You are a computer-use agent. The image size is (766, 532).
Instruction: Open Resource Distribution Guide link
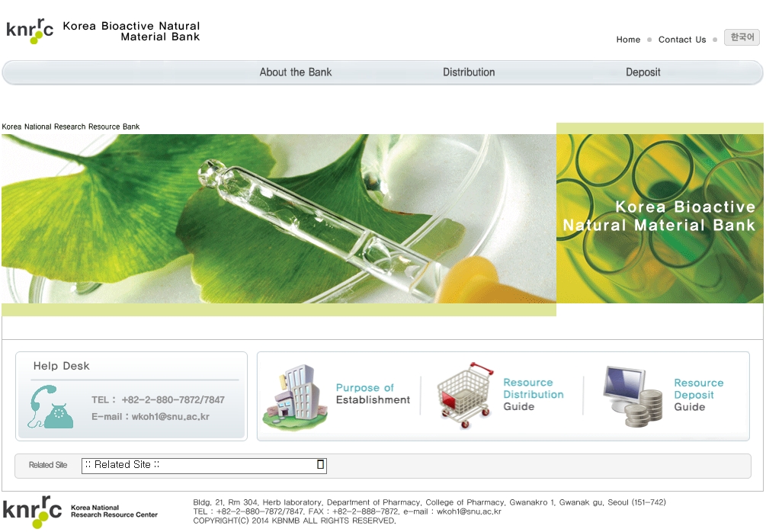tap(534, 394)
